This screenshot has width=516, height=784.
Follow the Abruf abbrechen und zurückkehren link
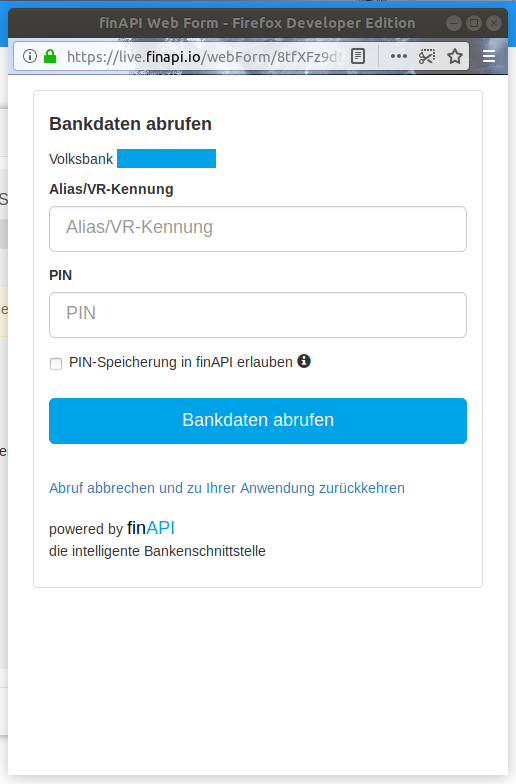point(227,488)
